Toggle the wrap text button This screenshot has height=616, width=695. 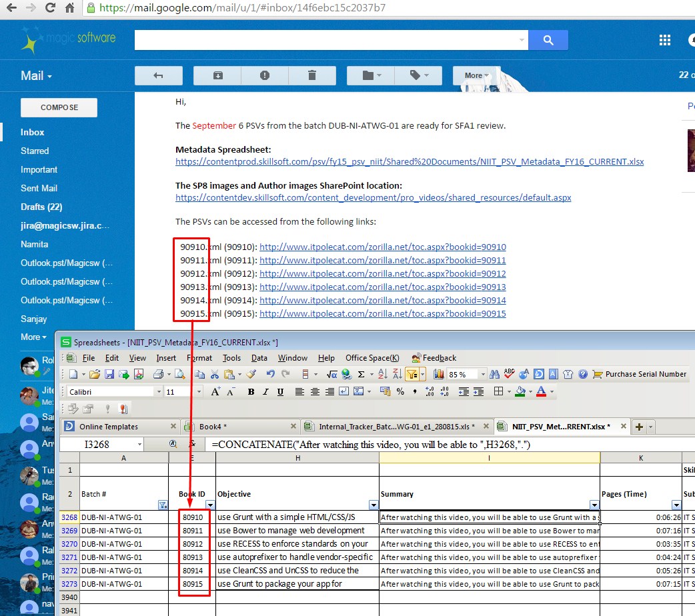(x=344, y=391)
